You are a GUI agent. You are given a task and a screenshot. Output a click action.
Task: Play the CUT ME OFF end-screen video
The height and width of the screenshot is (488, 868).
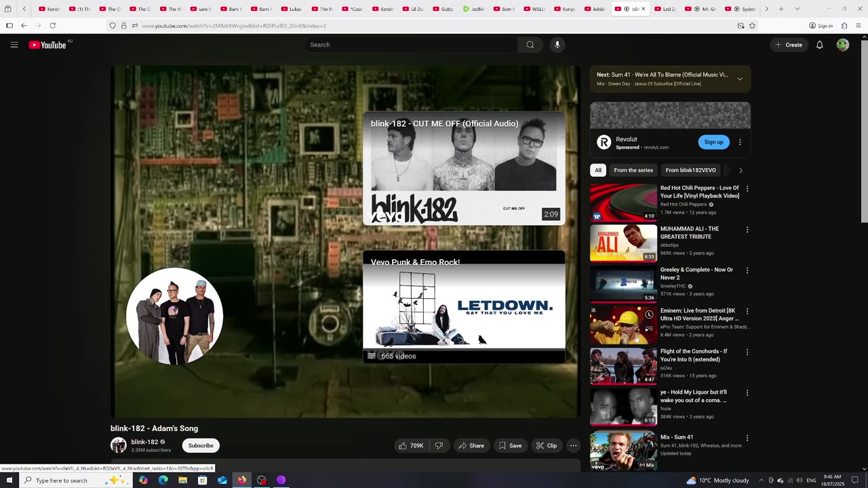(x=464, y=169)
